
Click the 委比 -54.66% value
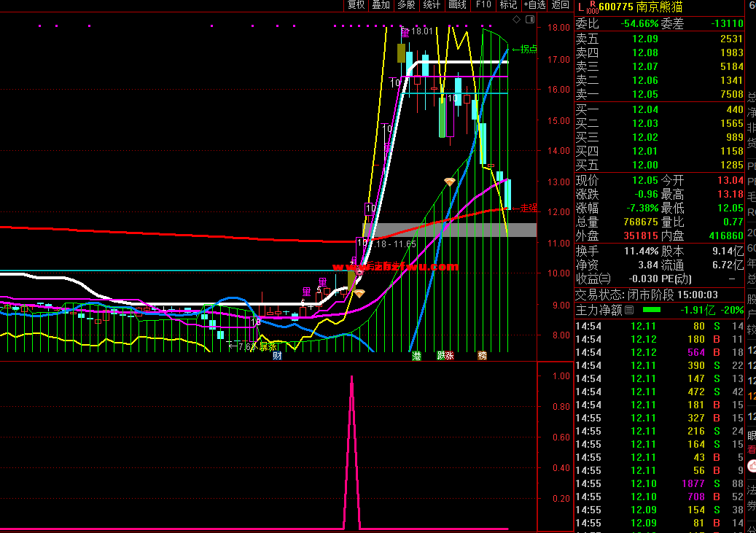639,23
